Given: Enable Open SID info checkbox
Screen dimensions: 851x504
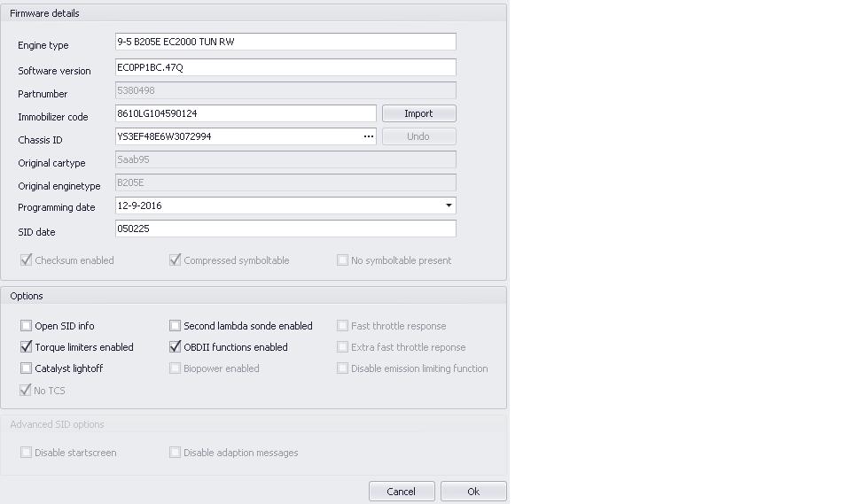Looking at the screenshot, I should pos(27,326).
